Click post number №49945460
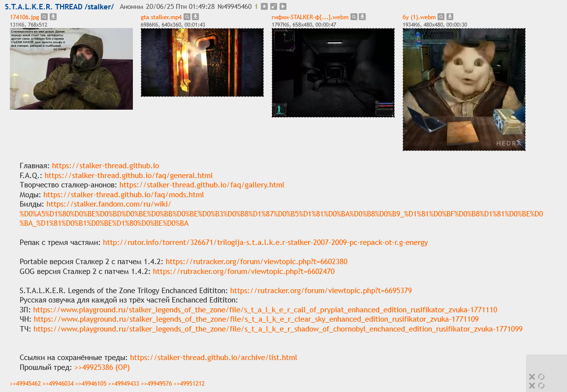The image size is (567, 392). (235, 6)
